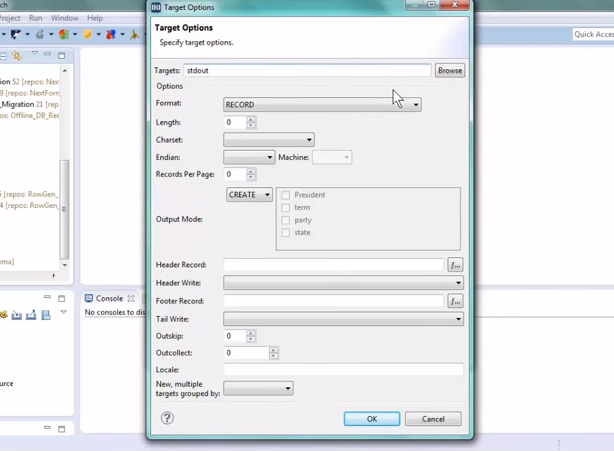Open the Charset dropdown

coord(269,140)
